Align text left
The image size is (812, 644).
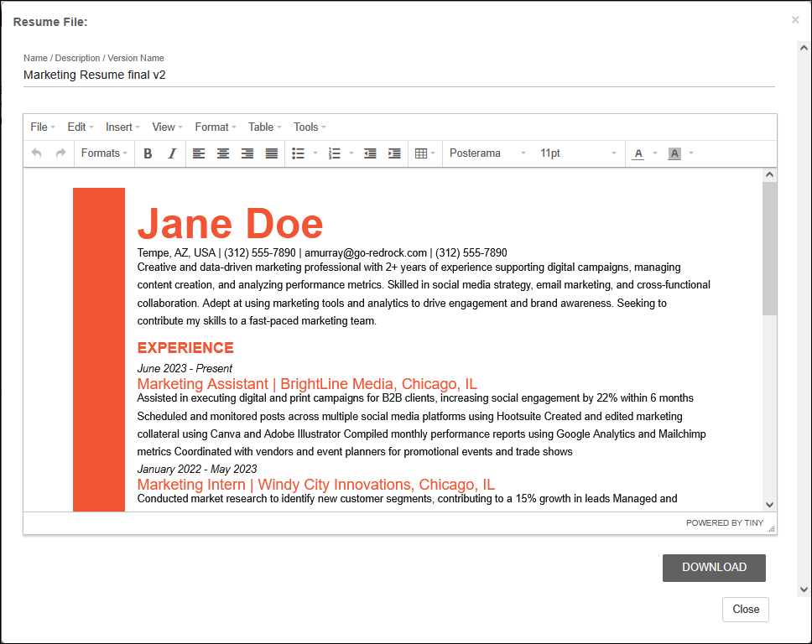(x=199, y=153)
